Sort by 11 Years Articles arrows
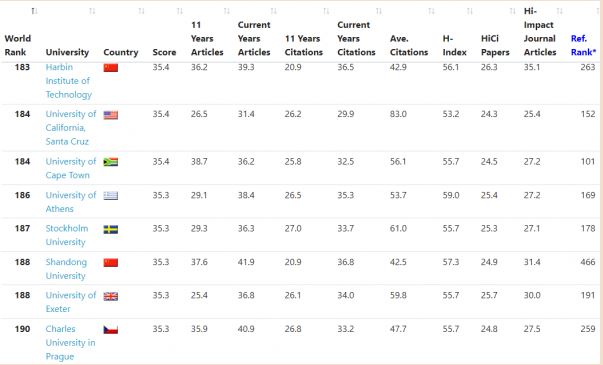Viewport: 603px width, 365px height. [227, 11]
